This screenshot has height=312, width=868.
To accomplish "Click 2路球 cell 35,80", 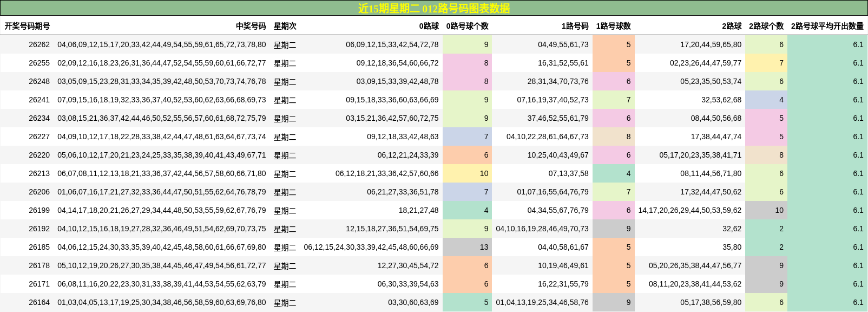I will click(x=732, y=247).
